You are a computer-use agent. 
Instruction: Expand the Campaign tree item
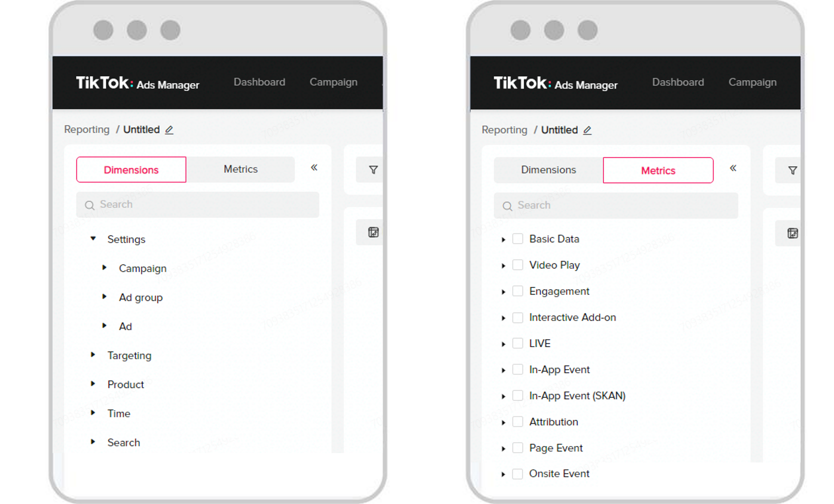pos(105,267)
